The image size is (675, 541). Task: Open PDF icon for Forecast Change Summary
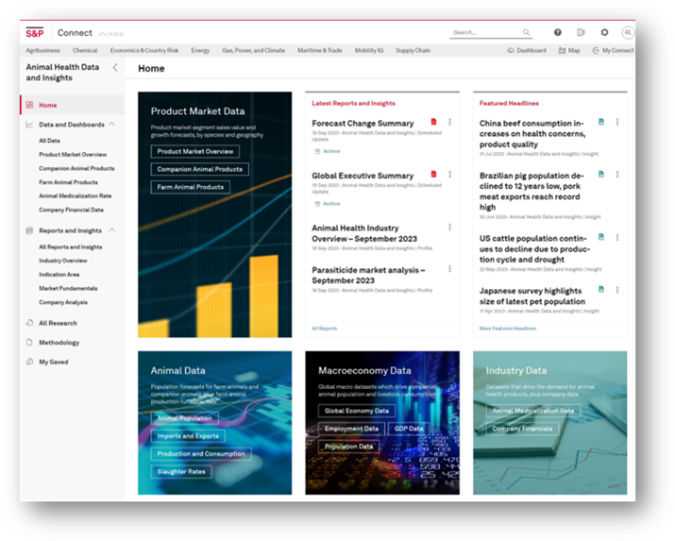coord(433,122)
